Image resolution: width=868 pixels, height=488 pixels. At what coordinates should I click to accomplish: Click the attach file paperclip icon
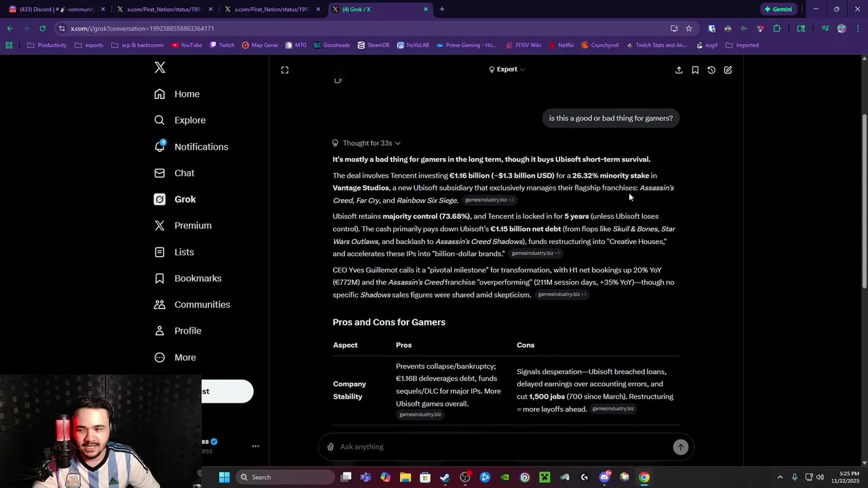[330, 447]
